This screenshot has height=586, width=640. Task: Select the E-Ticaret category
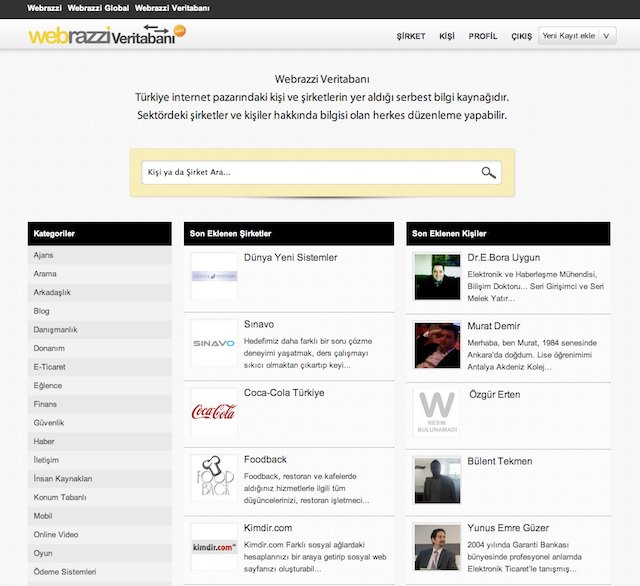[50, 367]
